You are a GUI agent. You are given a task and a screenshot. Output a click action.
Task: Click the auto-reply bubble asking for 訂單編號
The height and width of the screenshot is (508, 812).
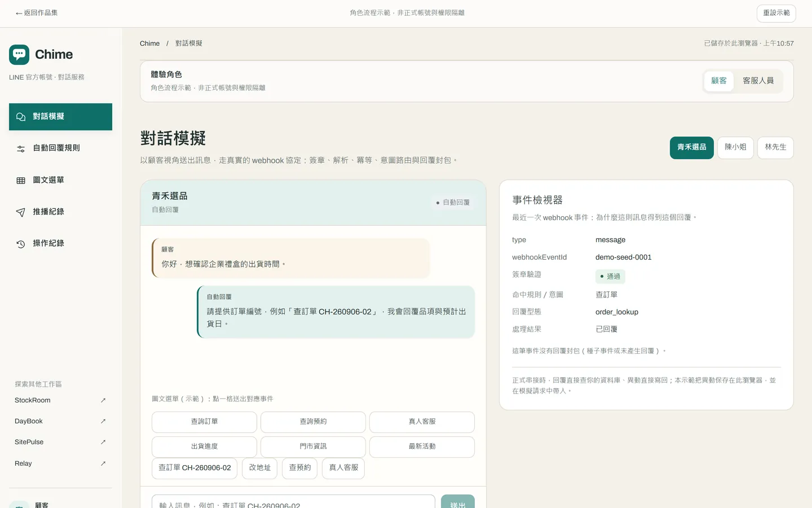pos(336,312)
